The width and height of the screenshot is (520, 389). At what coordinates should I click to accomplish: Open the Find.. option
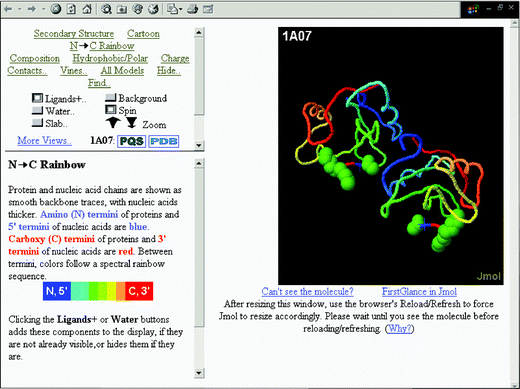99,83
